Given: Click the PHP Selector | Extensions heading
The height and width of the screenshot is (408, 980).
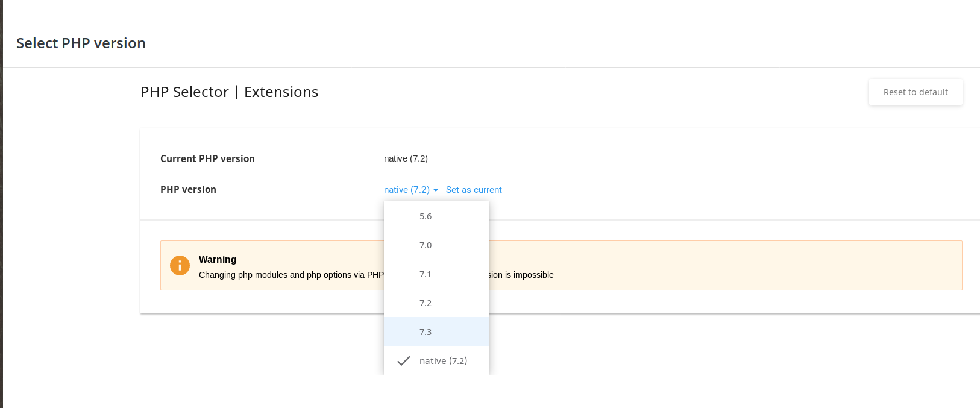Looking at the screenshot, I should (230, 92).
